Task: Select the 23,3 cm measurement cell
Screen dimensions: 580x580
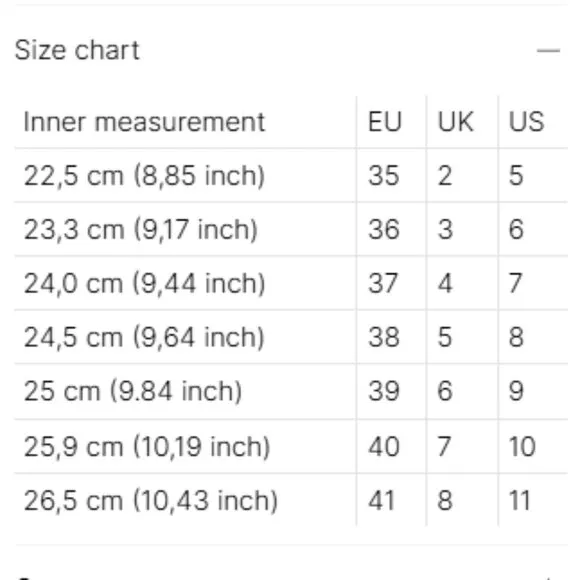Action: [141, 229]
